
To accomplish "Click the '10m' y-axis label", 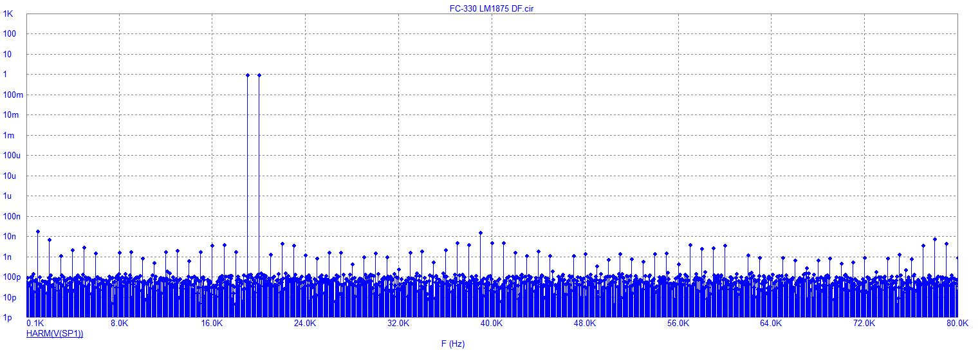I will click(12, 115).
